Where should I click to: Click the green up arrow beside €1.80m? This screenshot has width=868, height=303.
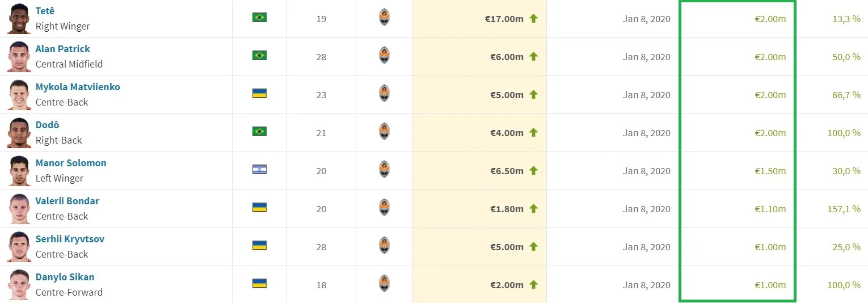click(x=533, y=209)
